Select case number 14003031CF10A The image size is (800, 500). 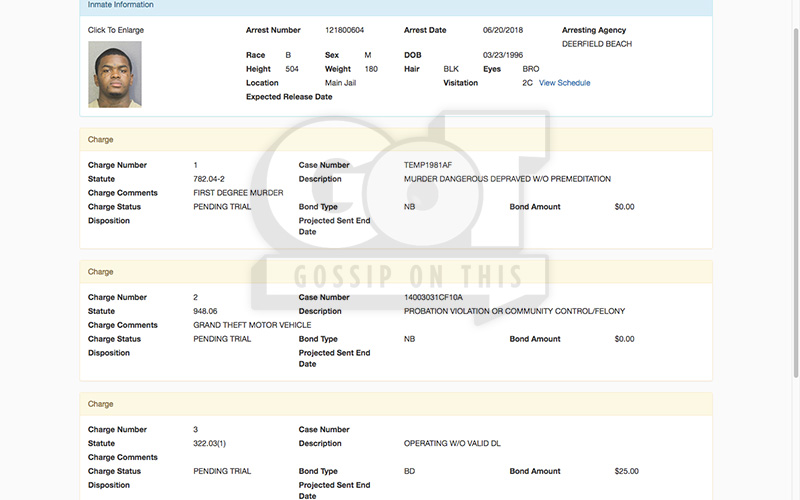pos(433,297)
